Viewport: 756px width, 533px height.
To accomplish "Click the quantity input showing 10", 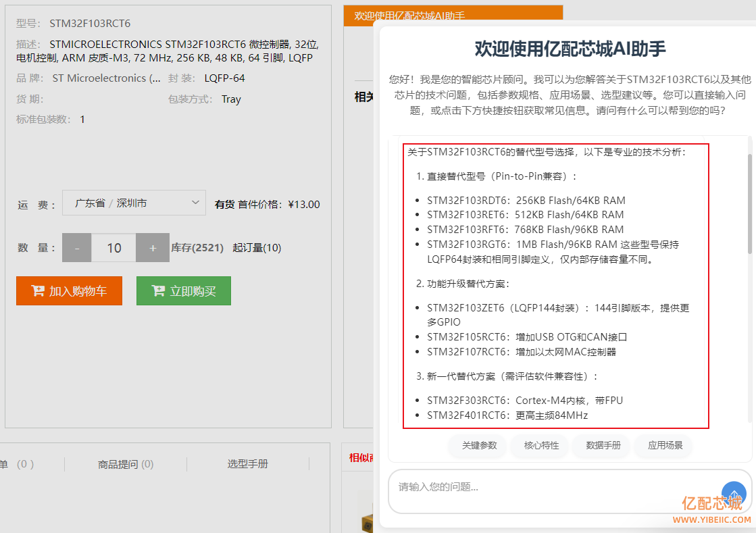I will 114,248.
